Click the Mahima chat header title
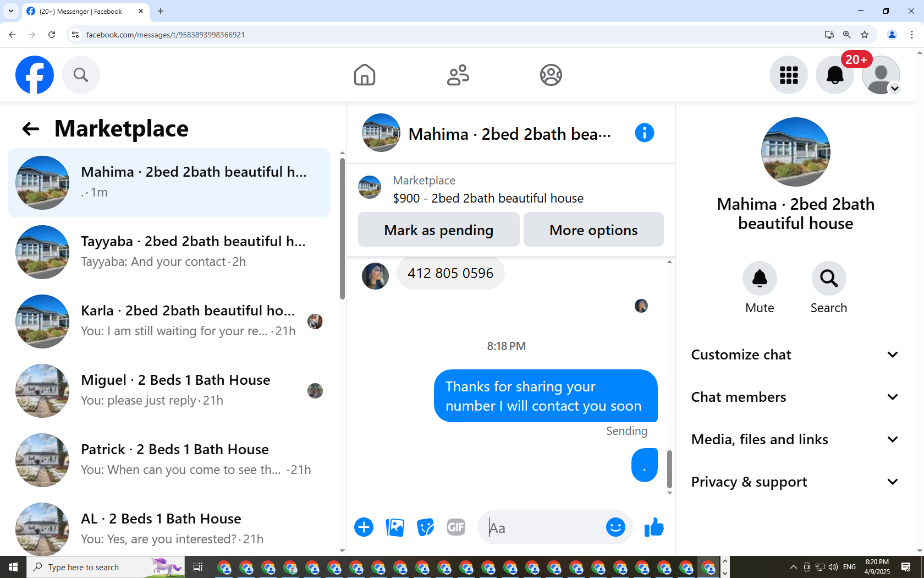 509,134
